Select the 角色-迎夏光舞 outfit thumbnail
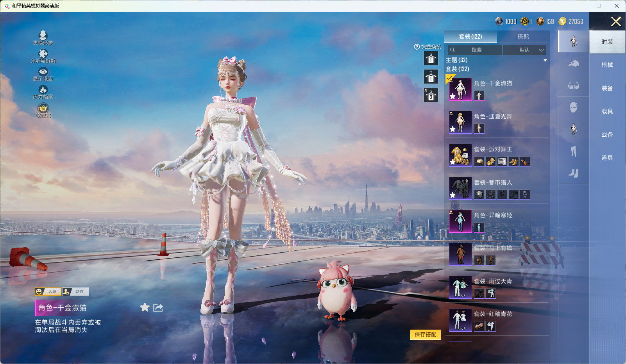This screenshot has width=626, height=364. click(x=460, y=122)
